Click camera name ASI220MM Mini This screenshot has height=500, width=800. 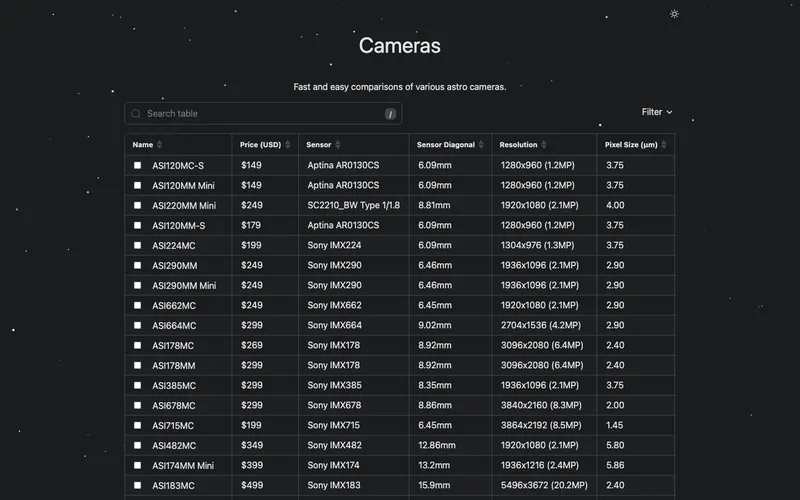point(184,205)
